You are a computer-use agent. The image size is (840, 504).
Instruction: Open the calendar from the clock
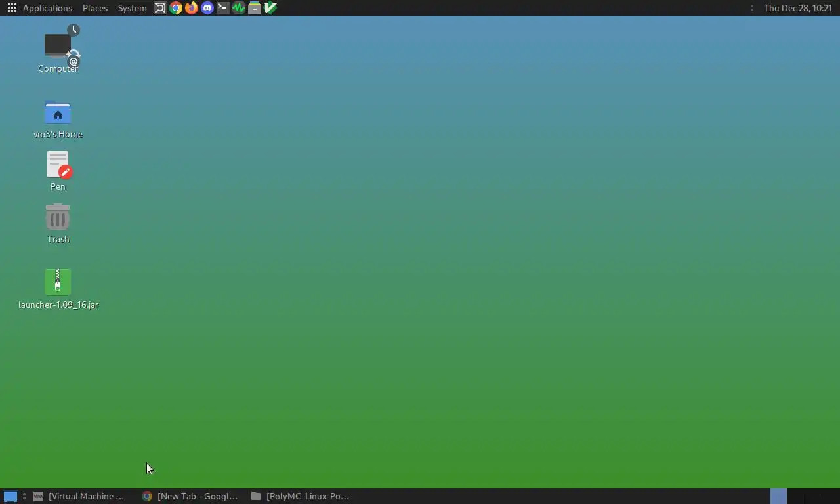click(798, 8)
